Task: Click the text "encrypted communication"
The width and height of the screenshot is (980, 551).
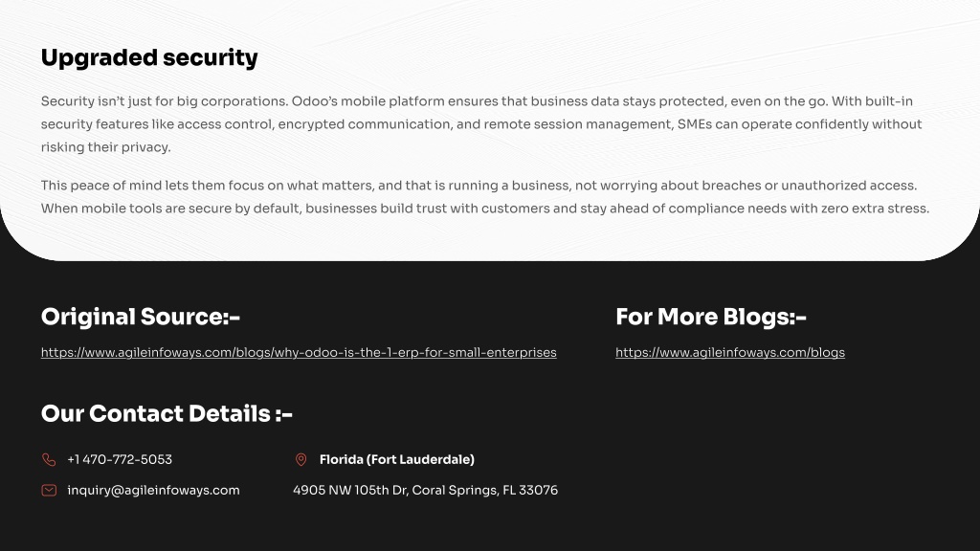Action: click(365, 124)
